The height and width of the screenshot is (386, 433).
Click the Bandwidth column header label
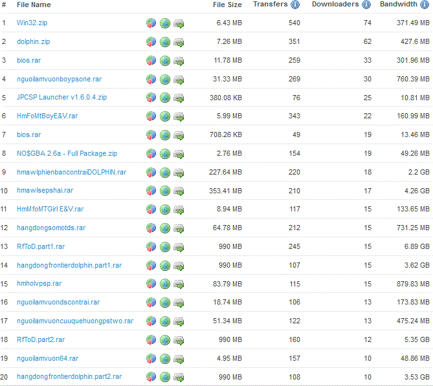[x=398, y=4]
